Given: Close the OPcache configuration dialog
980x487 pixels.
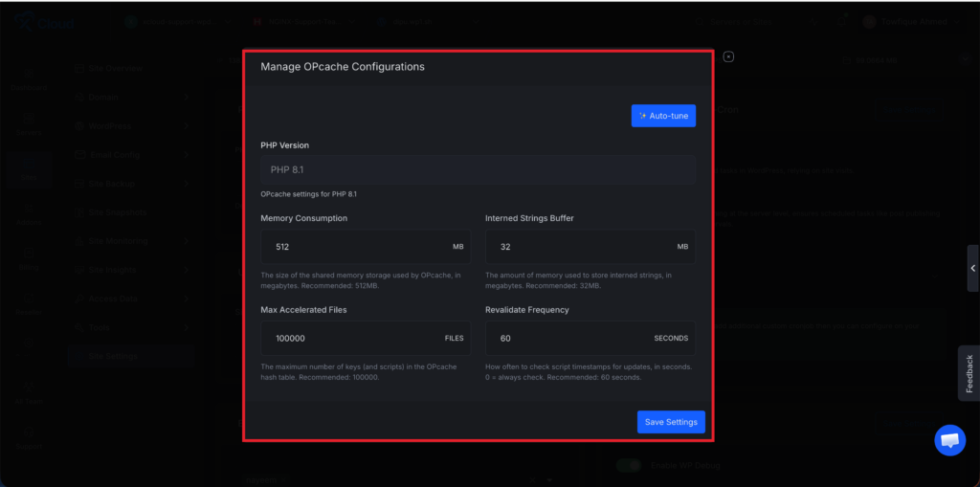Looking at the screenshot, I should point(728,56).
